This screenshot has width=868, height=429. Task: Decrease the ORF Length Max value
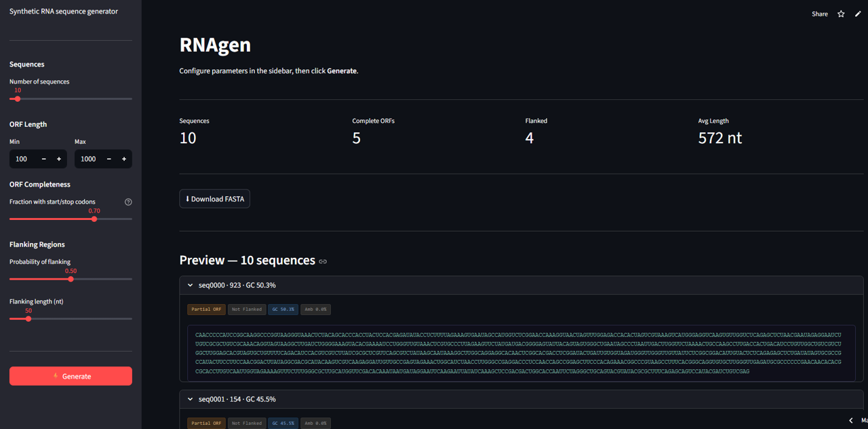click(109, 159)
